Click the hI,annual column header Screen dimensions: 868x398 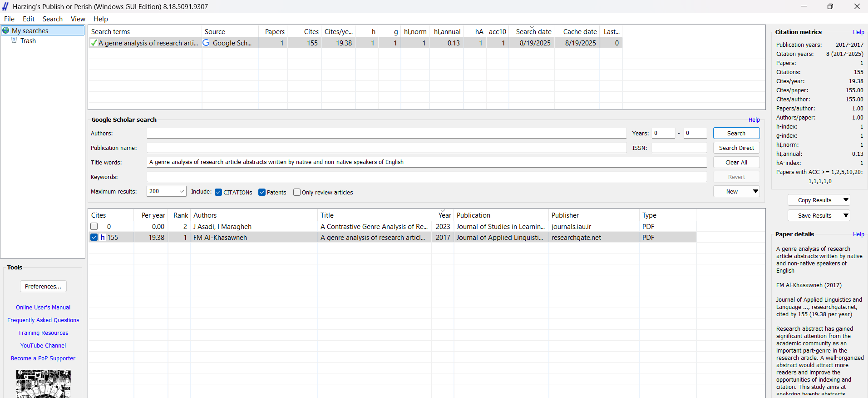point(447,31)
